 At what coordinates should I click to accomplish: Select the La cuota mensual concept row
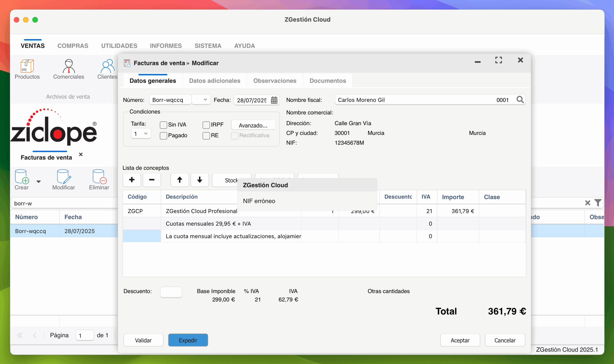(324, 236)
